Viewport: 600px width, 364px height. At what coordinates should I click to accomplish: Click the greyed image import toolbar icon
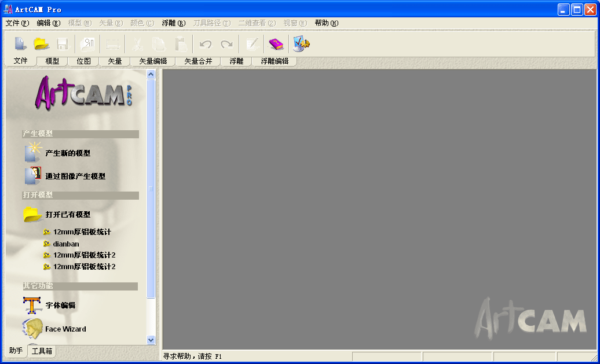(x=87, y=44)
